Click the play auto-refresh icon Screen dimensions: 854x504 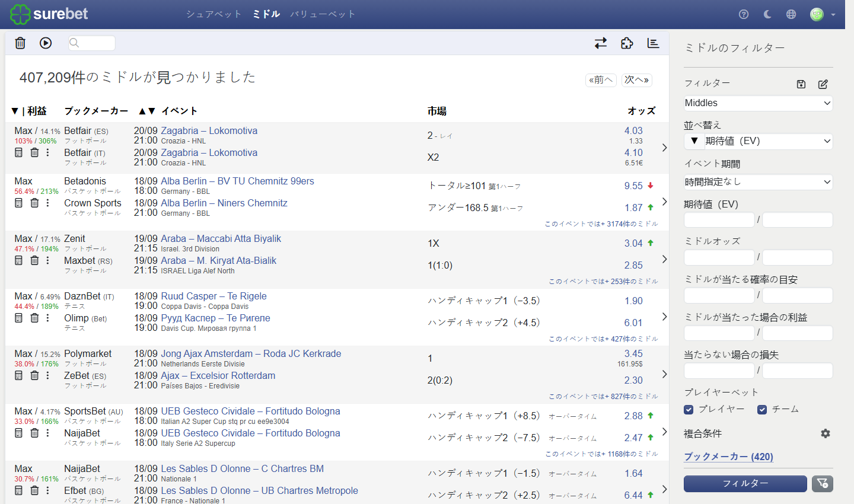(46, 43)
